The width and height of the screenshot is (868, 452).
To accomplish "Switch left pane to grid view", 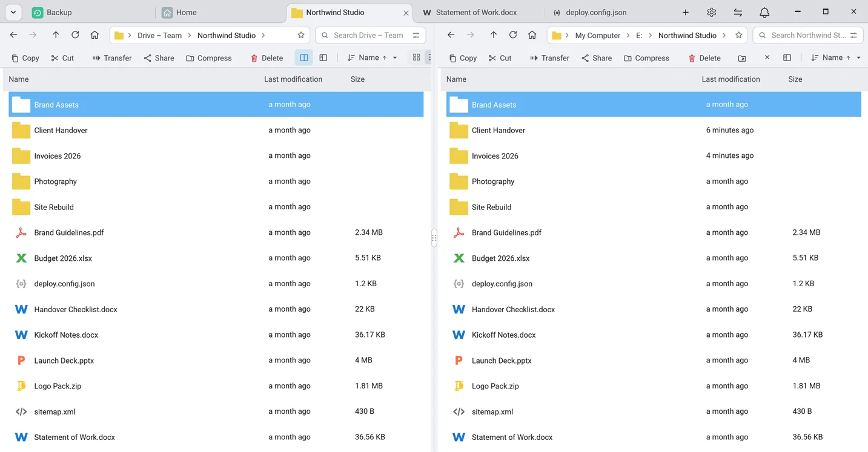I will click(x=416, y=57).
